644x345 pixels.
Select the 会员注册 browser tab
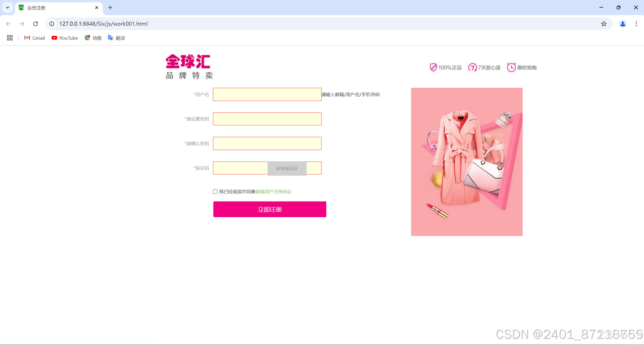(58, 8)
